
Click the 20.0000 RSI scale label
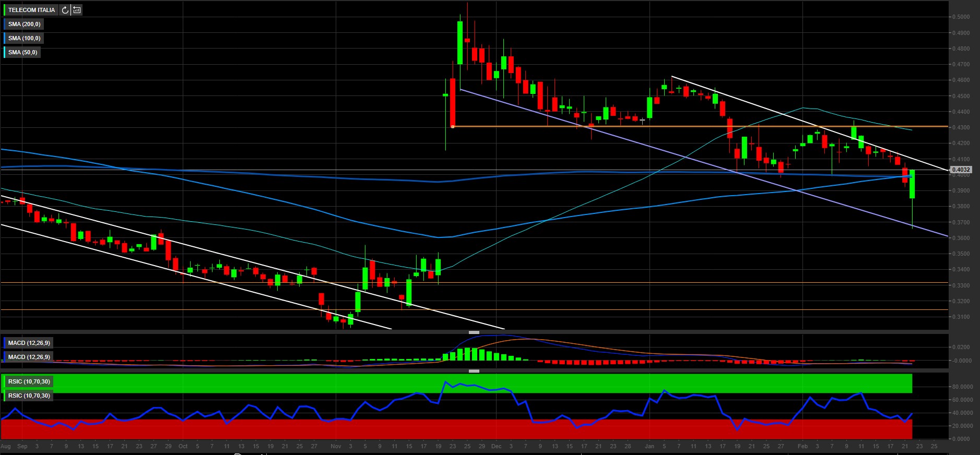[962, 426]
